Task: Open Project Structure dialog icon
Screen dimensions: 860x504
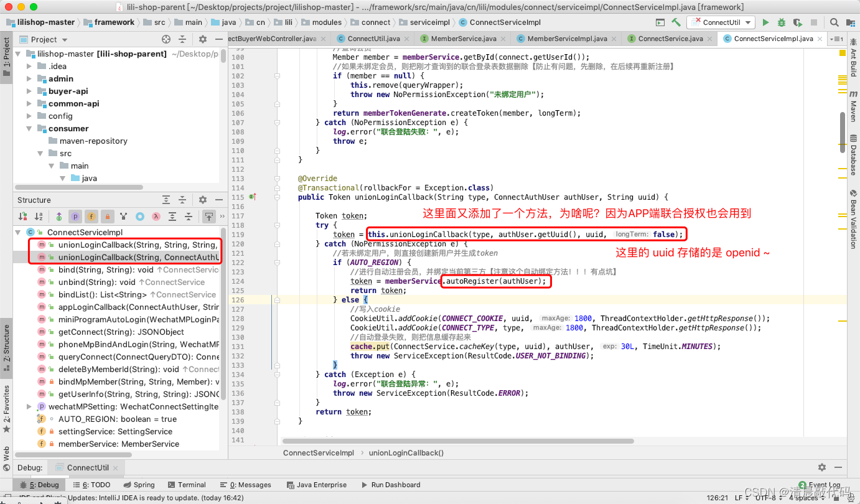Action: click(x=849, y=22)
